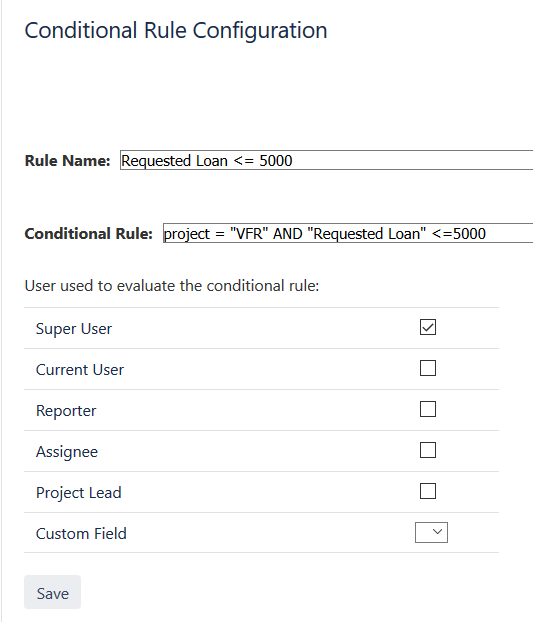
Task: Click the chevron arrow in Custom Field selector
Action: [437, 532]
